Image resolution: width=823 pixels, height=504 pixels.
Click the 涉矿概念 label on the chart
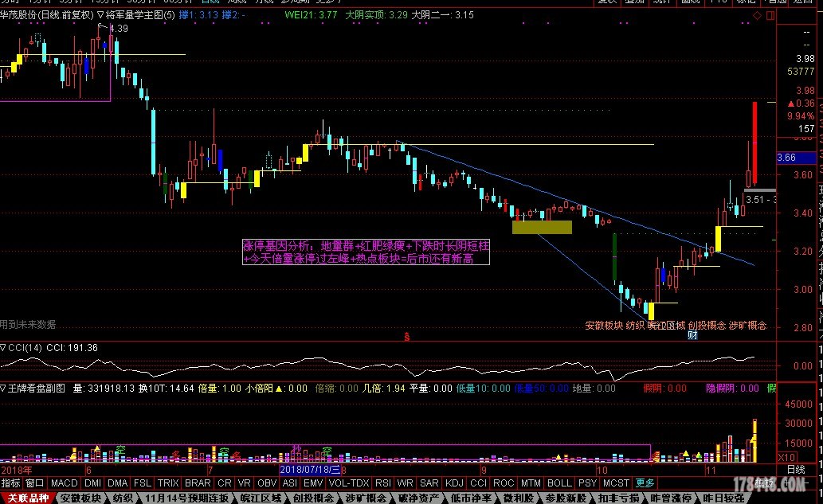[747, 326]
